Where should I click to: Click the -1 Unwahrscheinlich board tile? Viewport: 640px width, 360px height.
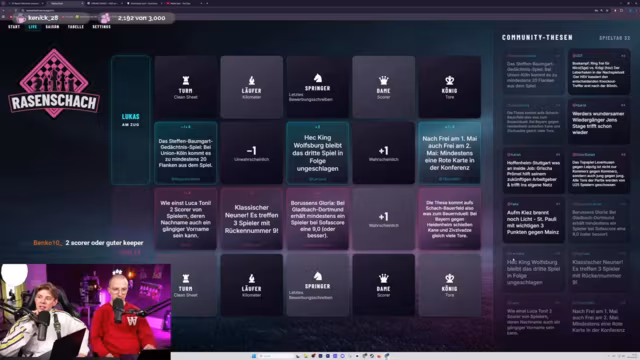coord(251,153)
